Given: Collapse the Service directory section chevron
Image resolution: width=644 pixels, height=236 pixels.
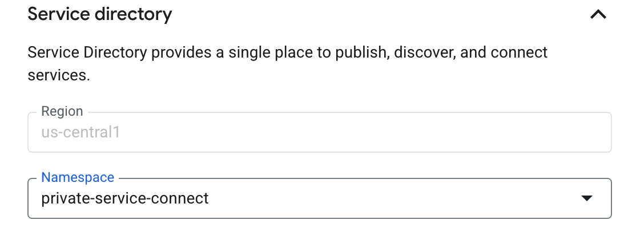Looking at the screenshot, I should 598,15.
